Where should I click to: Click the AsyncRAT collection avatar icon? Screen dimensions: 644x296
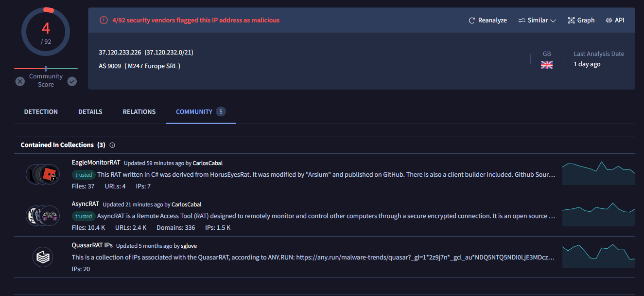pos(43,216)
